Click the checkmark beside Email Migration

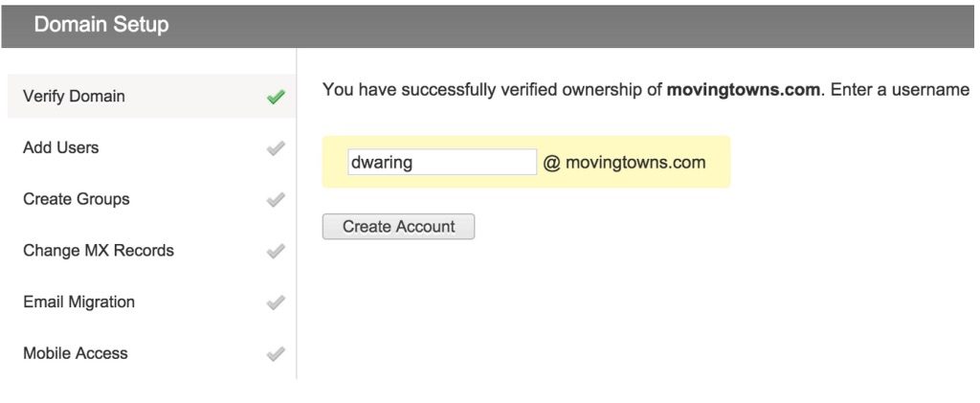(x=276, y=302)
